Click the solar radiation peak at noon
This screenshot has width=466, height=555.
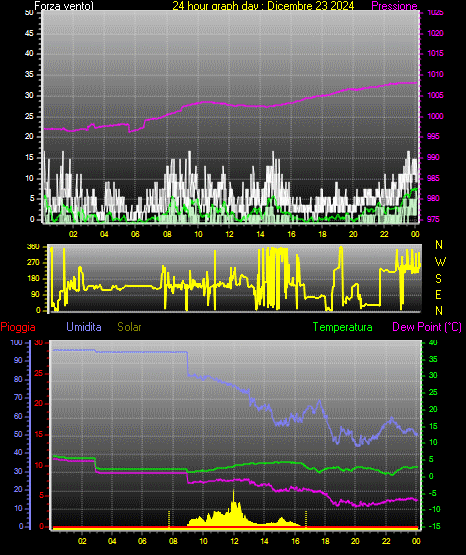[x=234, y=492]
